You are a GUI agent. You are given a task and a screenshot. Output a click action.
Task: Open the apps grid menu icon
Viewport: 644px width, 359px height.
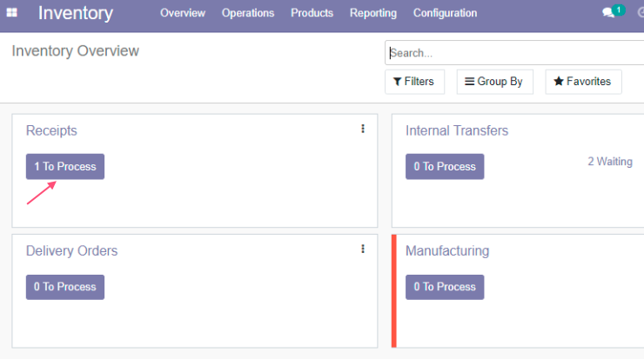click(x=12, y=13)
